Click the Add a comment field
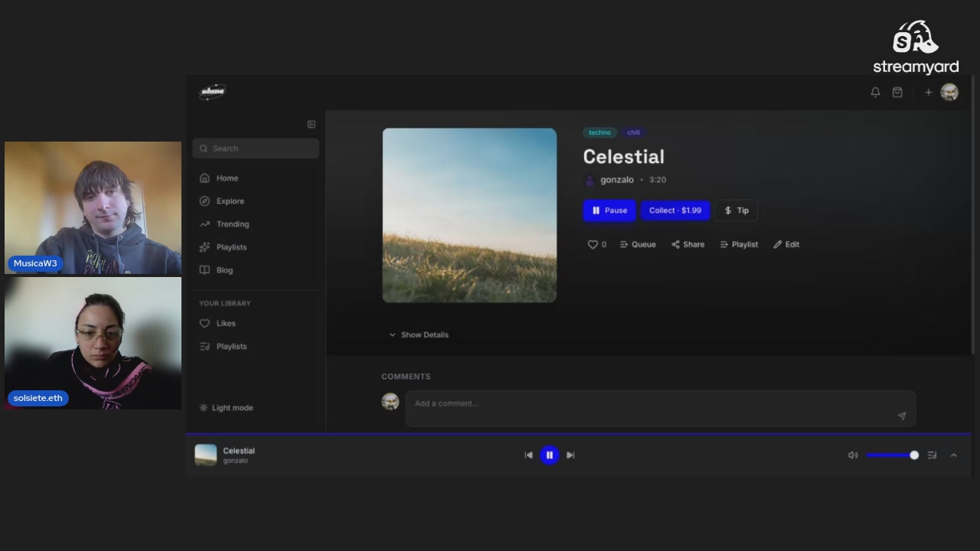This screenshot has width=980, height=551. click(x=660, y=409)
